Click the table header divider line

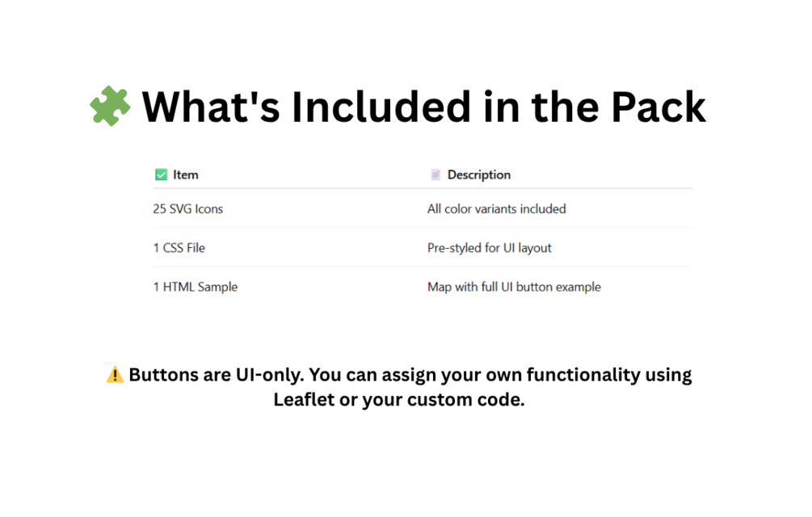pyautogui.click(x=423, y=188)
